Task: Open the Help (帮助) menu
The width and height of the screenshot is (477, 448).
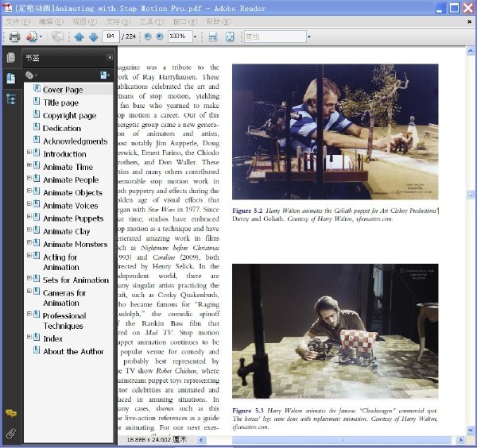Action: 218,21
